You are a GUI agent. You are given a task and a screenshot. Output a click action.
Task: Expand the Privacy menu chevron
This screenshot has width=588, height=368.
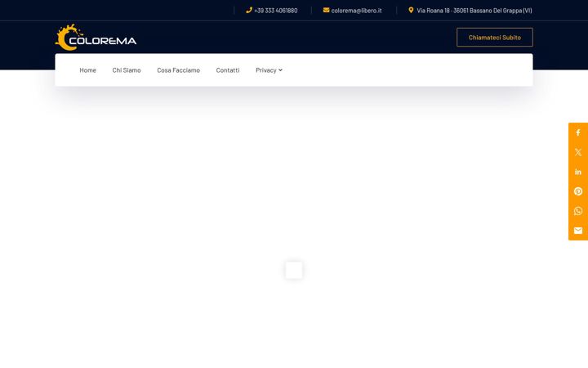click(x=280, y=70)
